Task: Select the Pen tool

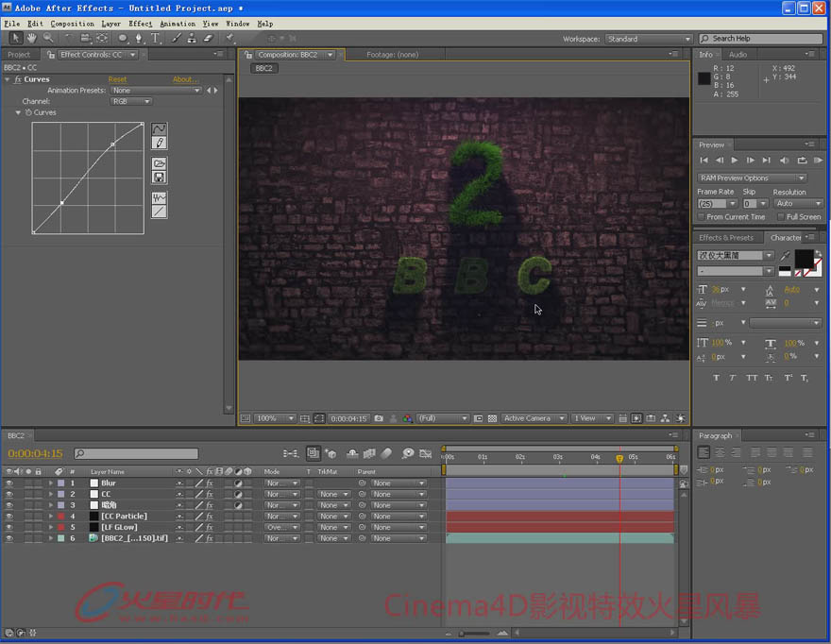Action: pos(139,38)
